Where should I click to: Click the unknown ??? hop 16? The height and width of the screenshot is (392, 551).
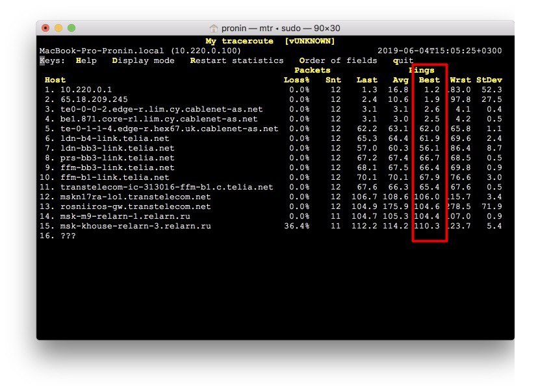[x=68, y=236]
